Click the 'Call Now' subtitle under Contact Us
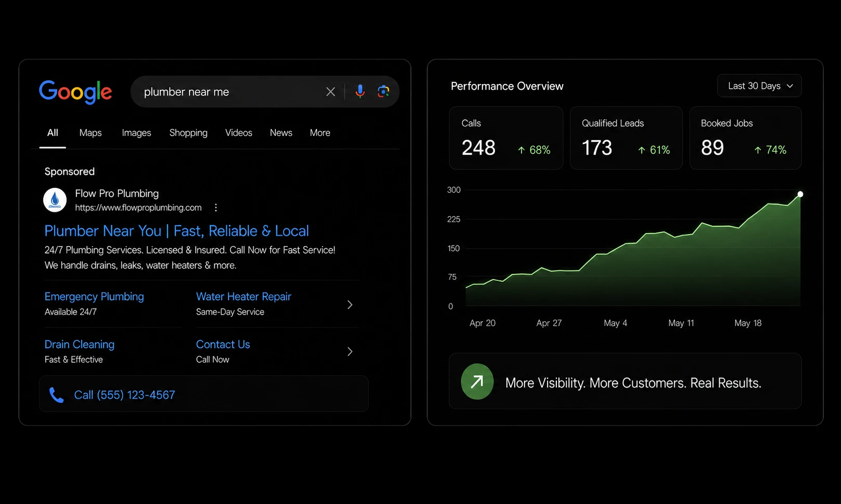The image size is (841, 504). point(212,360)
